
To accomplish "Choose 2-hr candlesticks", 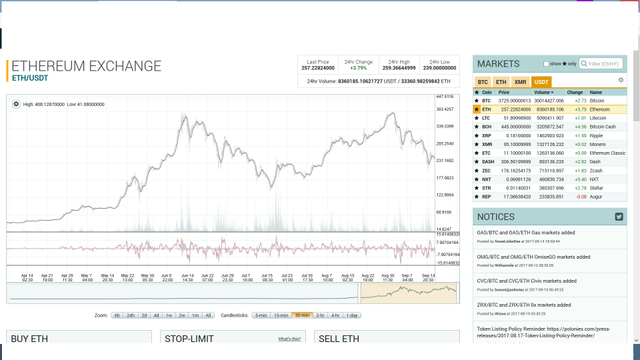I will pos(320,316).
